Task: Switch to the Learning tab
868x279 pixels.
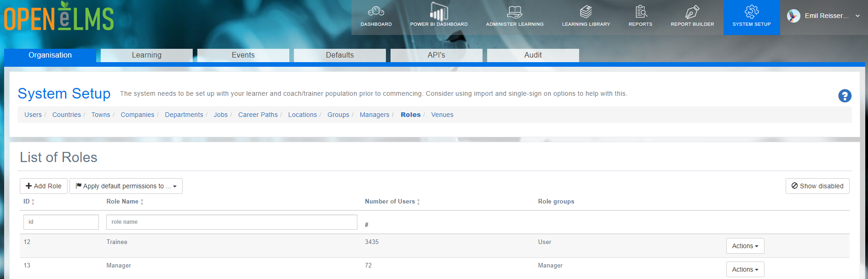Action: 147,55
